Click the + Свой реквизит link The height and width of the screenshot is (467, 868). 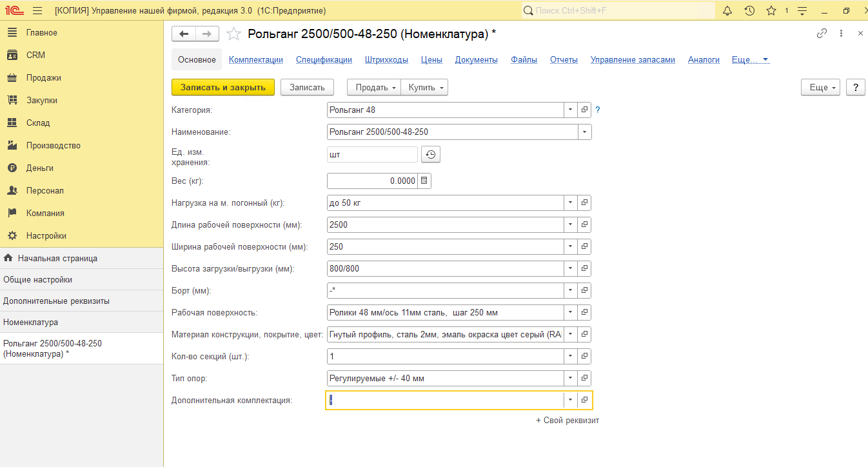tap(567, 421)
